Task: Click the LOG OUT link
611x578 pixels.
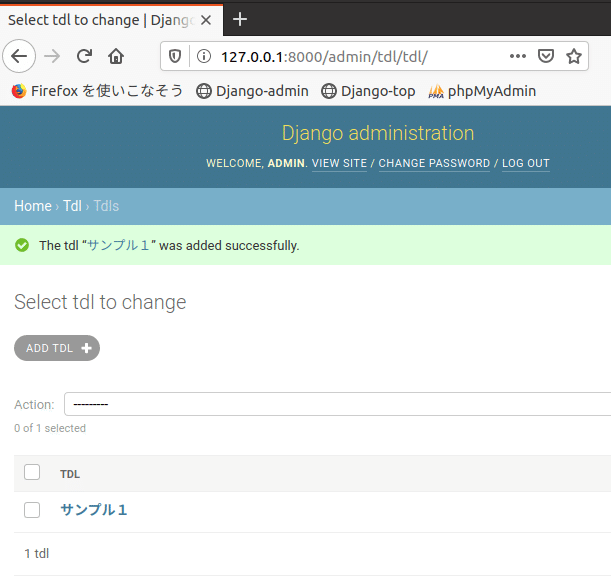Action: coord(526,163)
